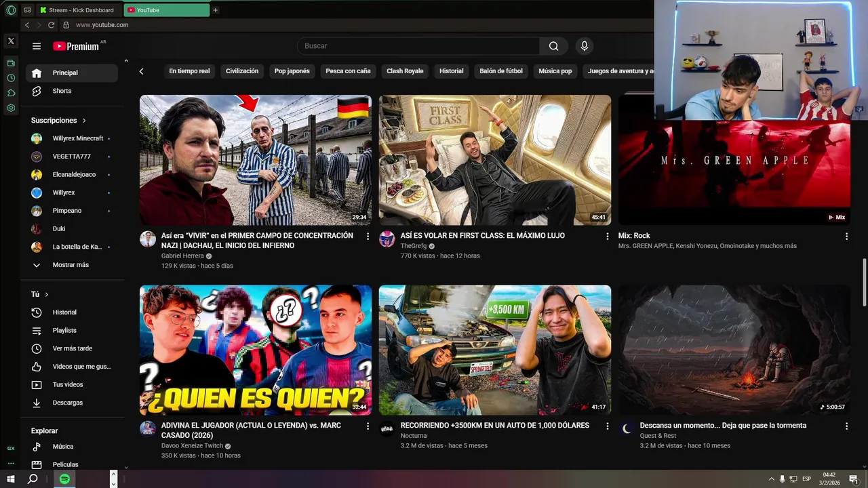Open Descargas in the sidebar
The image size is (868, 488).
72,403
